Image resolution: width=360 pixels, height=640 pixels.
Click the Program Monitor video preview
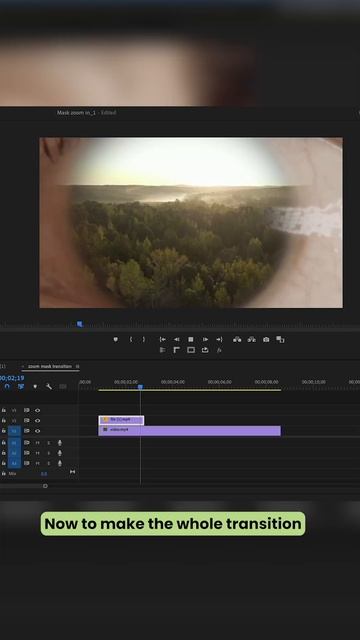point(191,222)
